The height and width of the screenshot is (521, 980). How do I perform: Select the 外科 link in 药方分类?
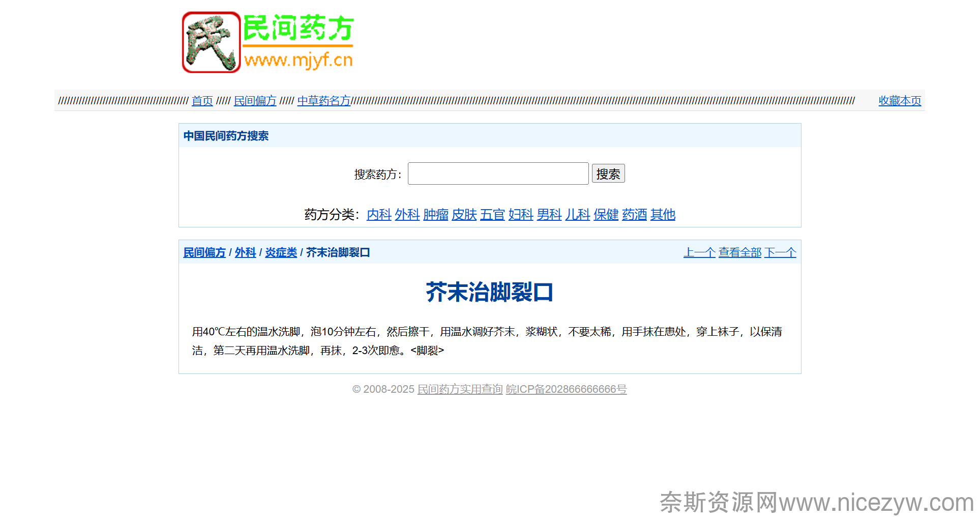point(407,215)
